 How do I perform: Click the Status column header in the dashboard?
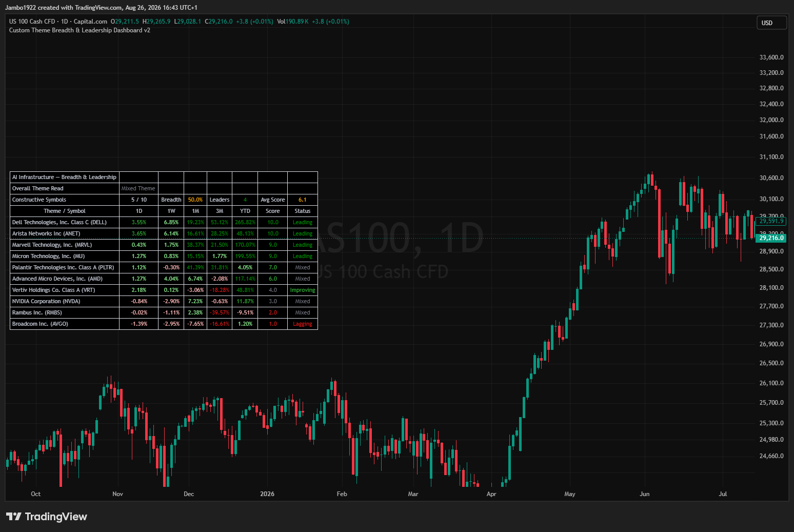point(303,211)
